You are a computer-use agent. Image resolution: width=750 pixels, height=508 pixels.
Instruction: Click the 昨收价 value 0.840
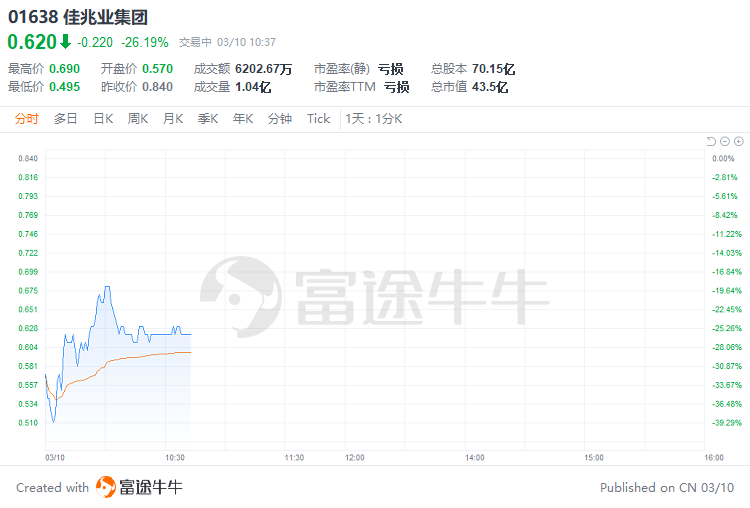(x=157, y=87)
